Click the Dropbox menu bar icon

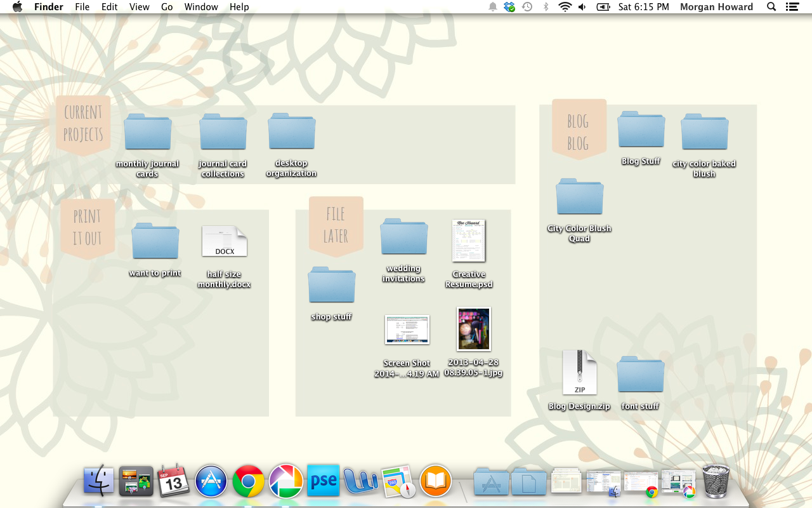pyautogui.click(x=509, y=7)
